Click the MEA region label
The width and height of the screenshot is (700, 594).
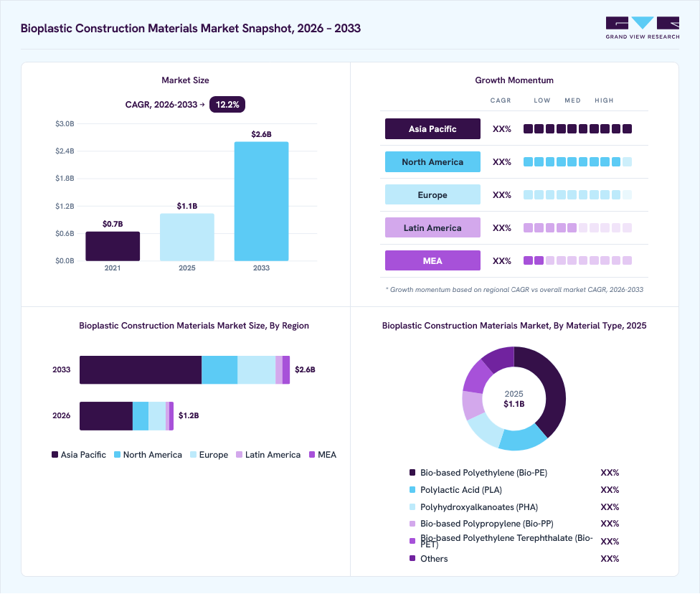(x=432, y=261)
